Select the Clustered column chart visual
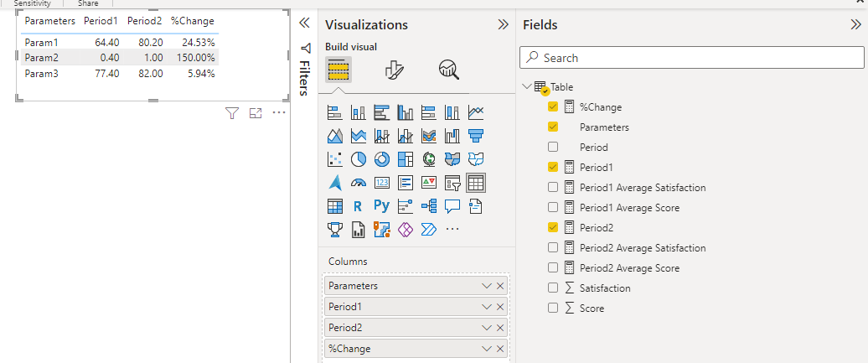The height and width of the screenshot is (363, 868). tap(406, 113)
